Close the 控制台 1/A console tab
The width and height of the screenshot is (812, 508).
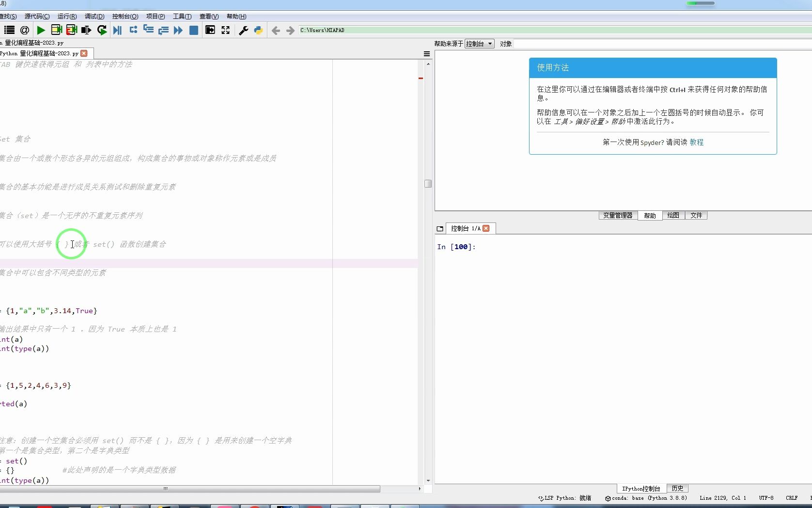(x=486, y=228)
